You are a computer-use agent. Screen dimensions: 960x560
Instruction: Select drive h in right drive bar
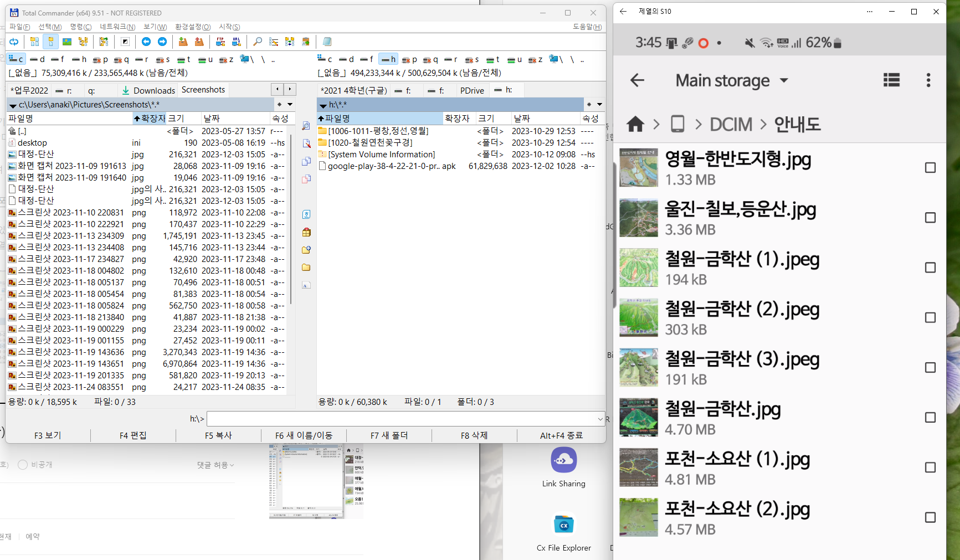pyautogui.click(x=388, y=59)
